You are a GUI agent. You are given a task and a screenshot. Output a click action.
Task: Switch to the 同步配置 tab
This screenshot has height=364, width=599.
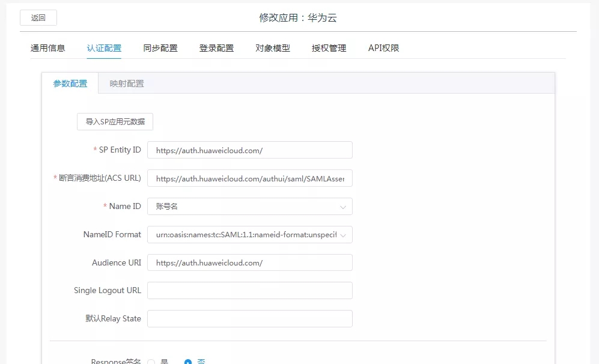click(x=160, y=48)
